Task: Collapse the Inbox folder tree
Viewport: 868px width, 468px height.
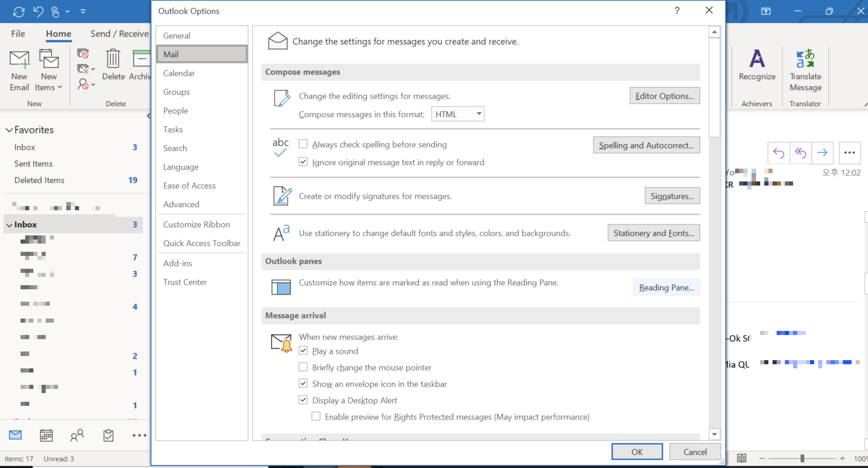Action: point(9,224)
